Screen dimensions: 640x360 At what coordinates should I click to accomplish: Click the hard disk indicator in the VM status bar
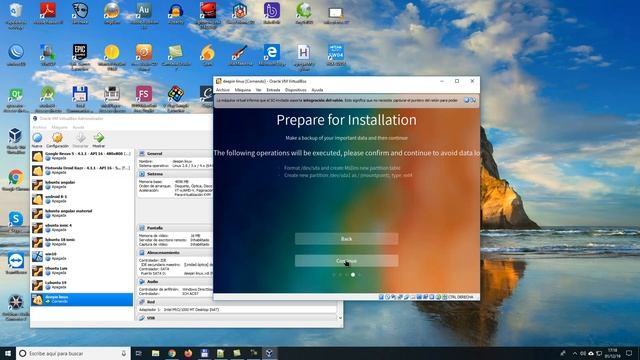[x=381, y=297]
